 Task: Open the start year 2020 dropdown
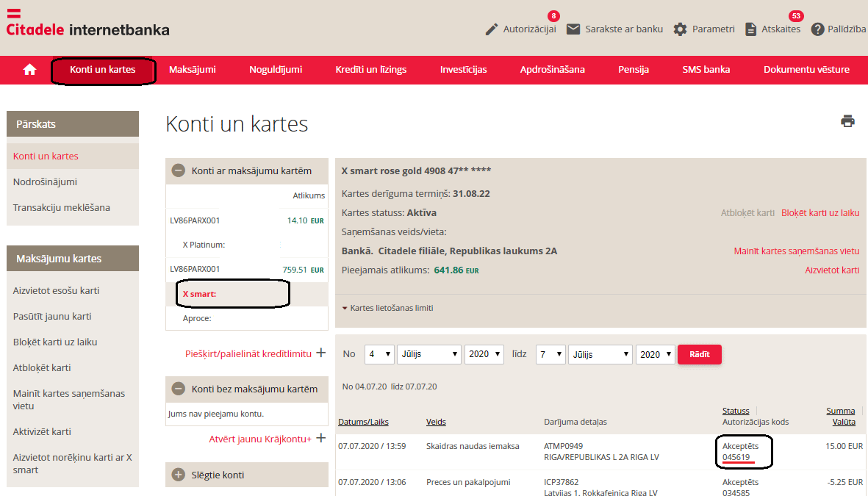click(484, 354)
